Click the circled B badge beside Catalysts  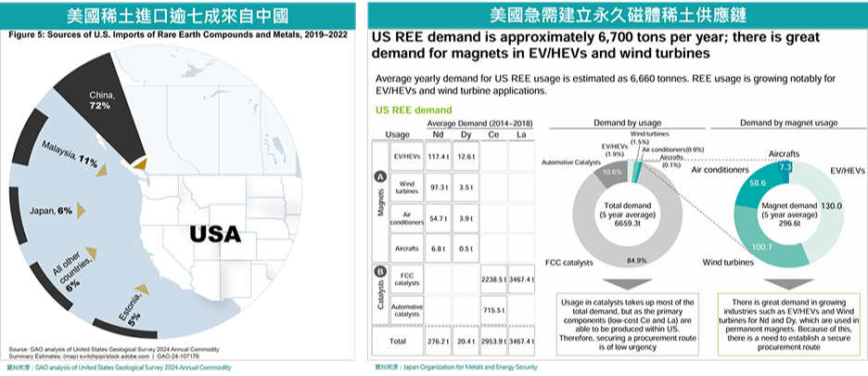pyautogui.click(x=380, y=273)
